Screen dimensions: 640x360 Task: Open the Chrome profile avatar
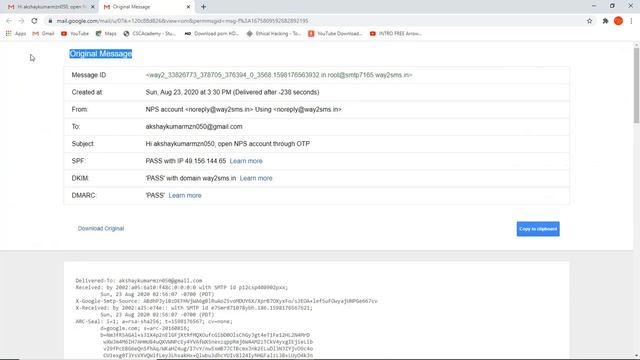(x=618, y=21)
